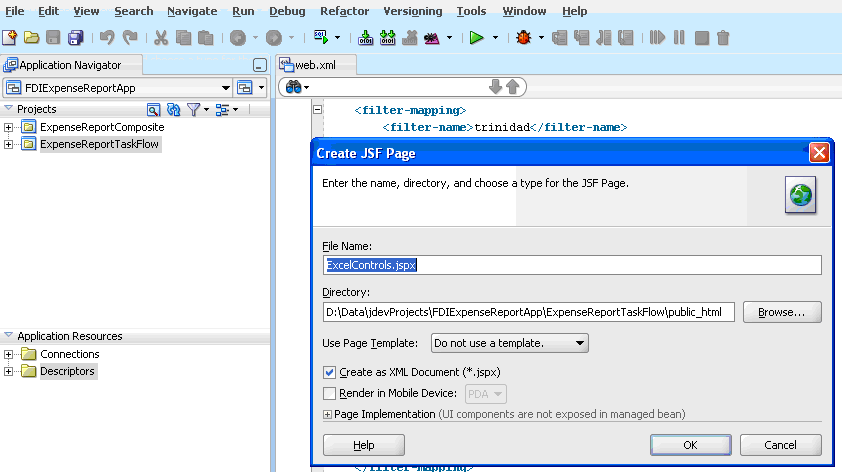
Task: Toggle Create as XML Document checkbox
Action: [x=329, y=372]
